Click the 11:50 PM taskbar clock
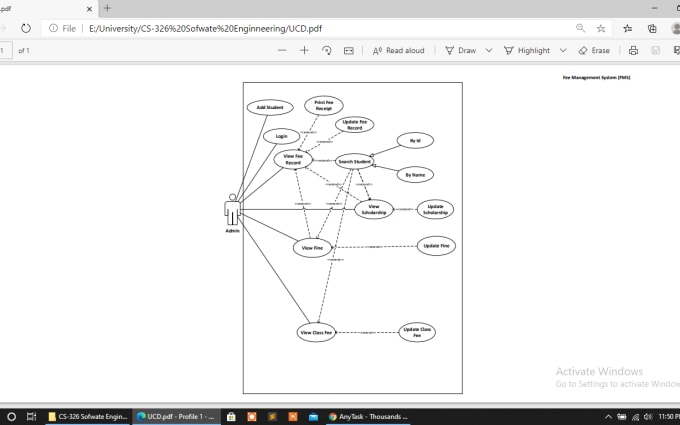The height and width of the screenshot is (425, 680). click(x=668, y=417)
